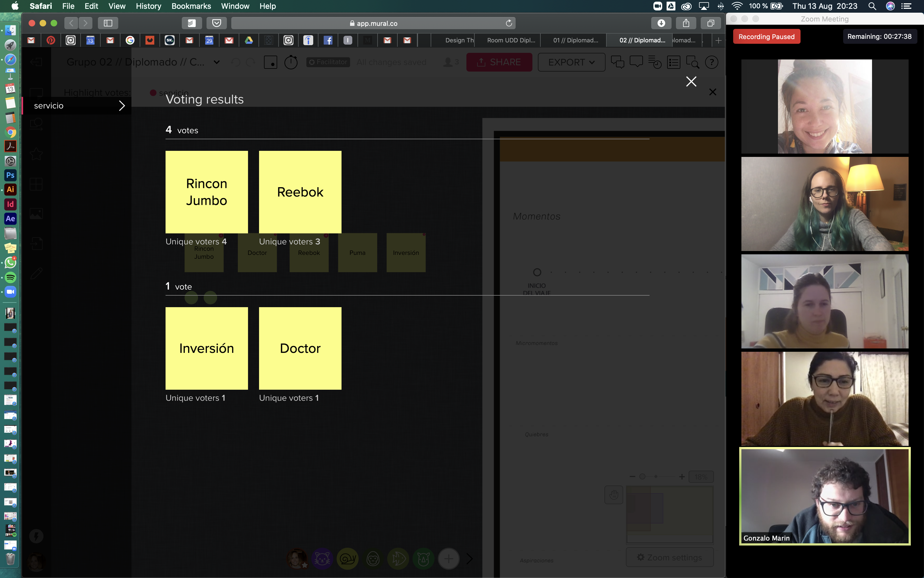924x578 pixels.
Task: Click the Gonzalo Marin video tile
Action: (825, 496)
